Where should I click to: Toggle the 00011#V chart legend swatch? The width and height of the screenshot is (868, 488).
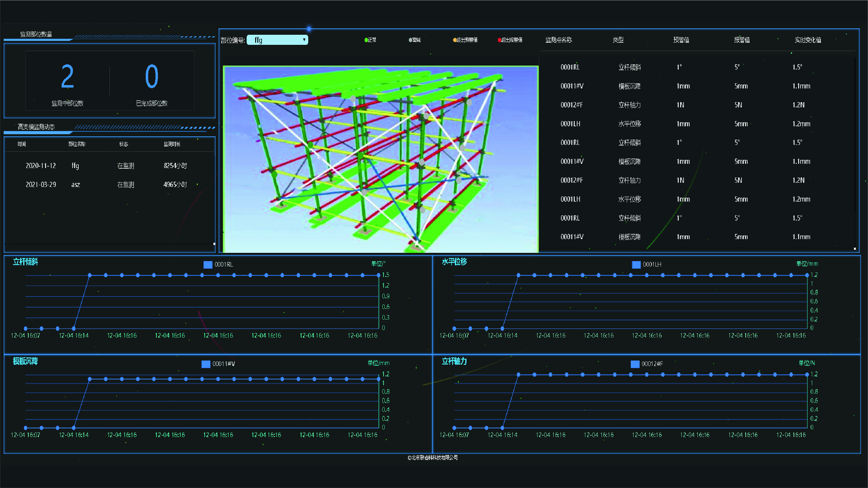[x=206, y=364]
